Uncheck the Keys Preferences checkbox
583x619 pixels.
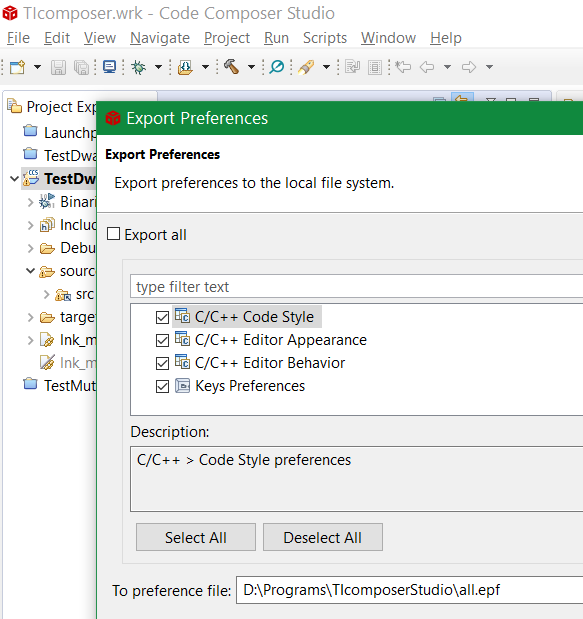(162, 386)
